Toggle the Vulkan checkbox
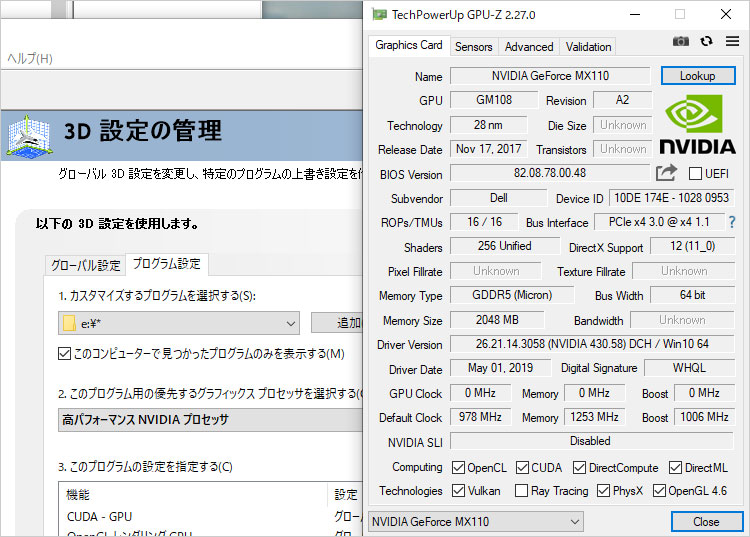This screenshot has height=537, width=750. (x=458, y=491)
